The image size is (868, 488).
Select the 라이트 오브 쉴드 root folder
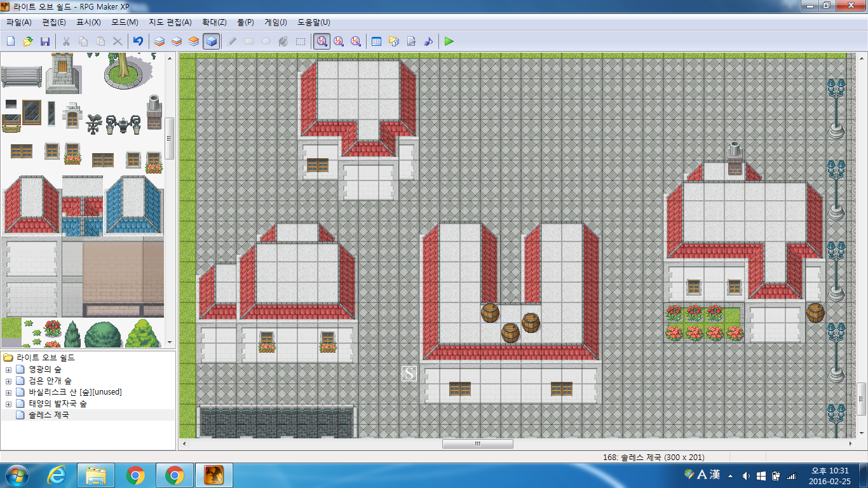pyautogui.click(x=46, y=358)
